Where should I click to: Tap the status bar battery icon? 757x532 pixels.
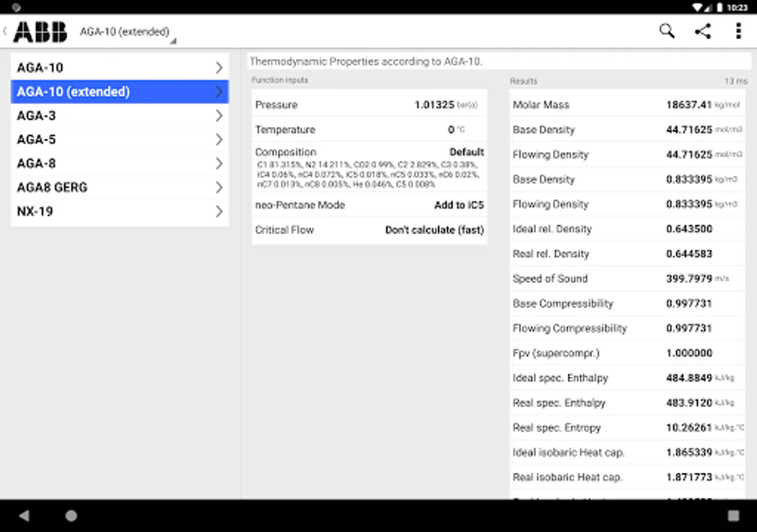pos(720,8)
